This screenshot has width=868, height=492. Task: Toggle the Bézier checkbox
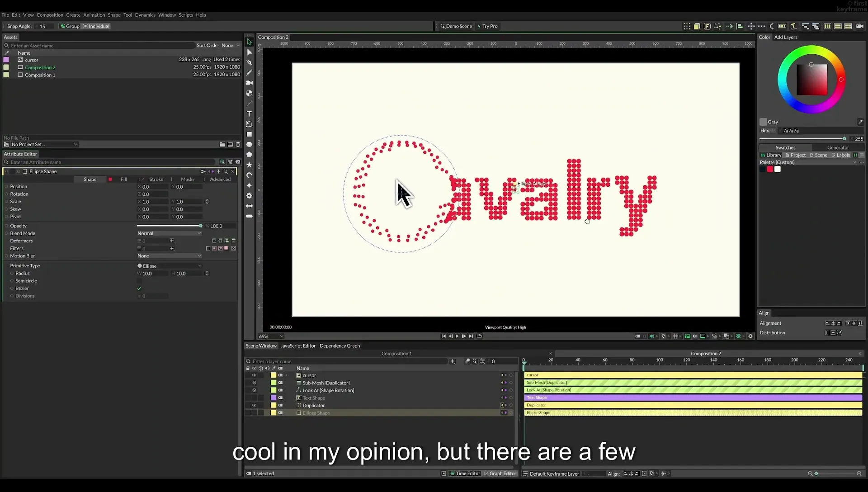pos(139,288)
